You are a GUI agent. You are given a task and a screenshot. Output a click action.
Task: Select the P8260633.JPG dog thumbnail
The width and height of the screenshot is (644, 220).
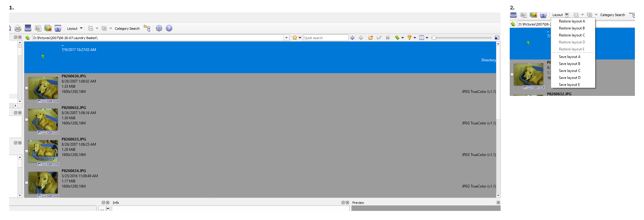43,151
